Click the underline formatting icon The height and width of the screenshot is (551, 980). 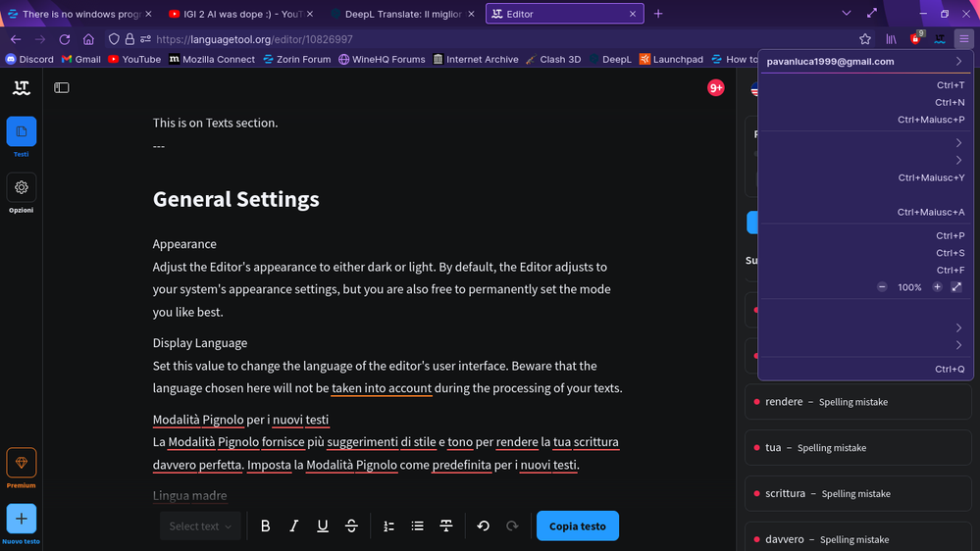tap(323, 526)
